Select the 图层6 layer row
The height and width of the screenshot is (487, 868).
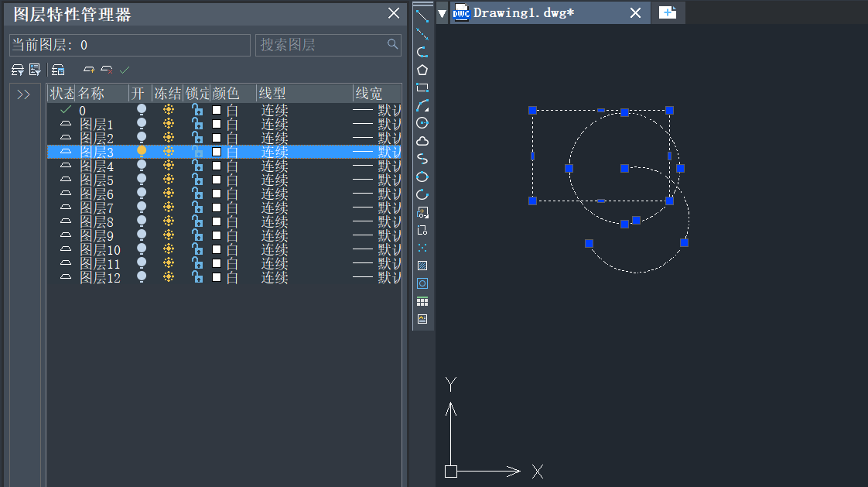[x=224, y=194]
